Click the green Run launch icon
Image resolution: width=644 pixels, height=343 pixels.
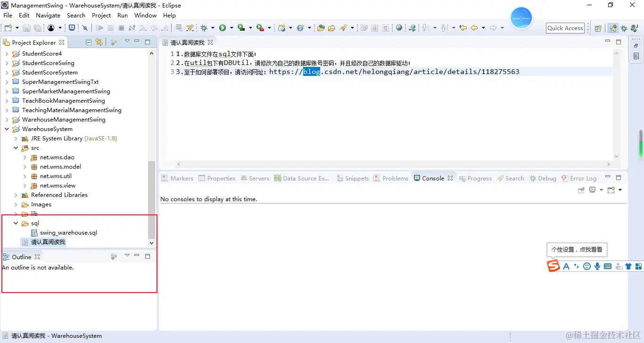click(x=223, y=28)
